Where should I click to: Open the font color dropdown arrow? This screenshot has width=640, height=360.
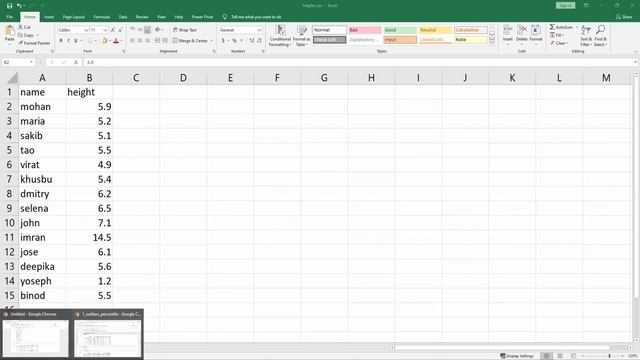(122, 41)
